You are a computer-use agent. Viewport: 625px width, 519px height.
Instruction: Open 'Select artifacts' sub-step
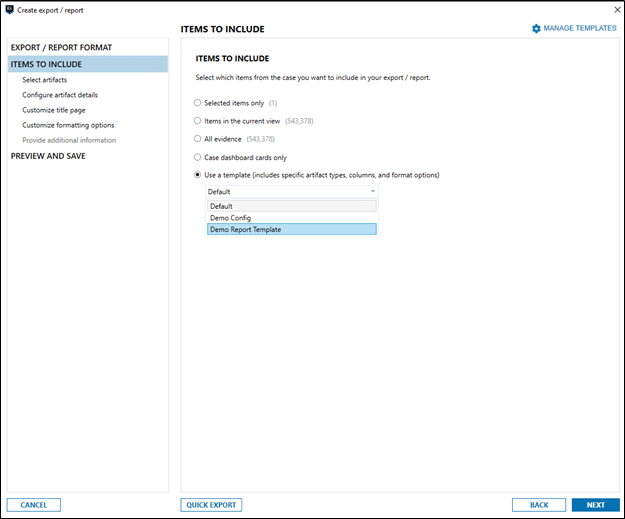pos(45,80)
